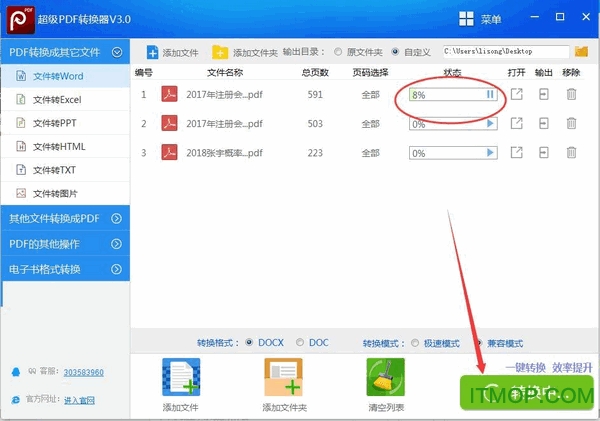Click the 清空列表 broom icon

385,377
